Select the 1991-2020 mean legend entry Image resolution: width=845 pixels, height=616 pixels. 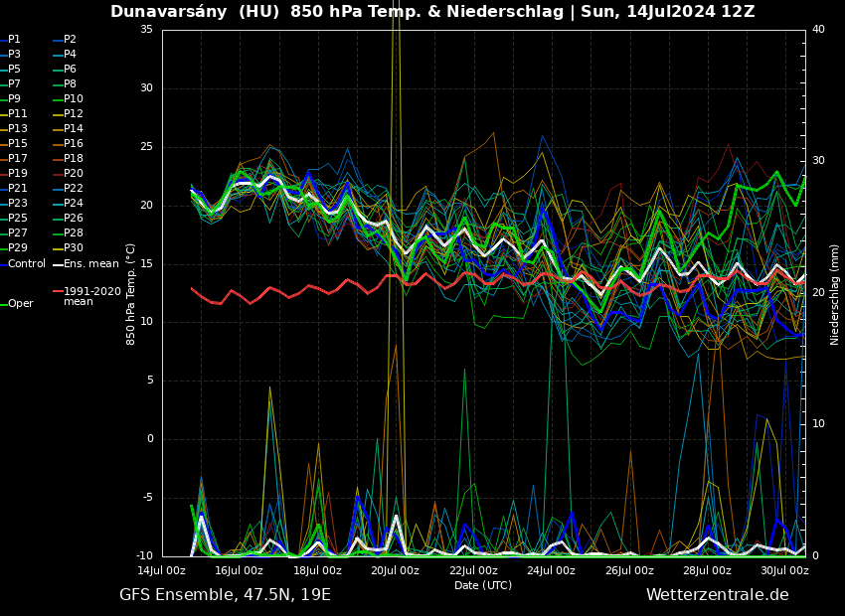click(x=91, y=296)
